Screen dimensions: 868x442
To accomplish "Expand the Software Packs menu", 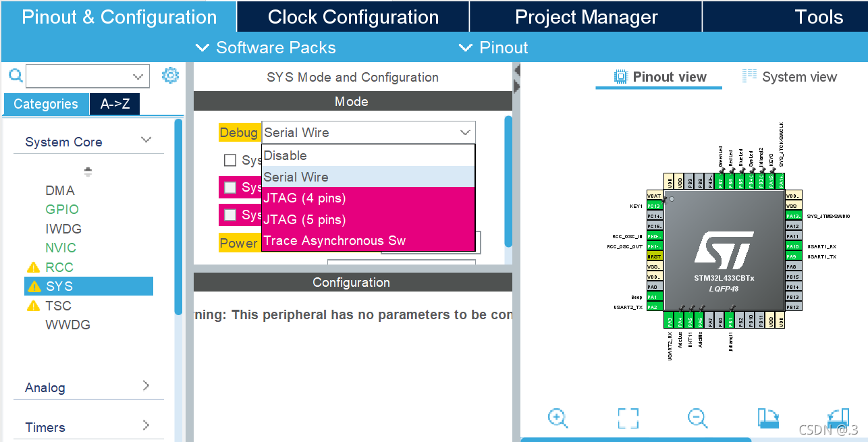I will click(x=265, y=48).
